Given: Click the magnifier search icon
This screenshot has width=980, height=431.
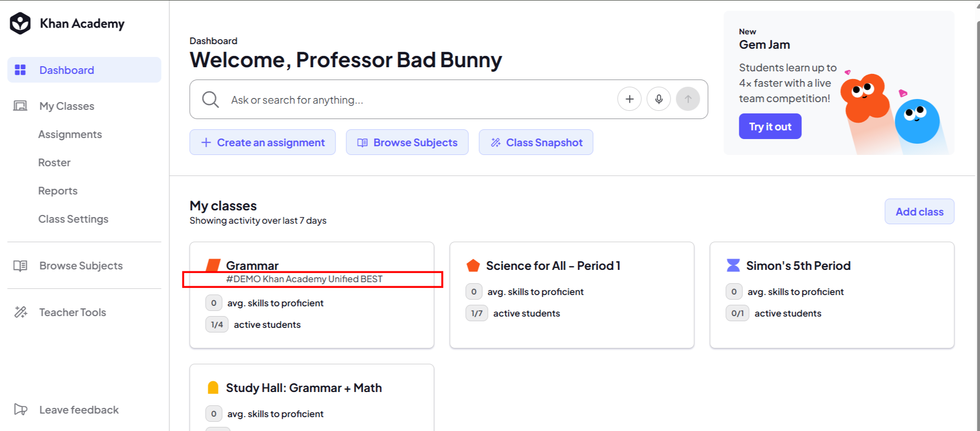Looking at the screenshot, I should 210,99.
